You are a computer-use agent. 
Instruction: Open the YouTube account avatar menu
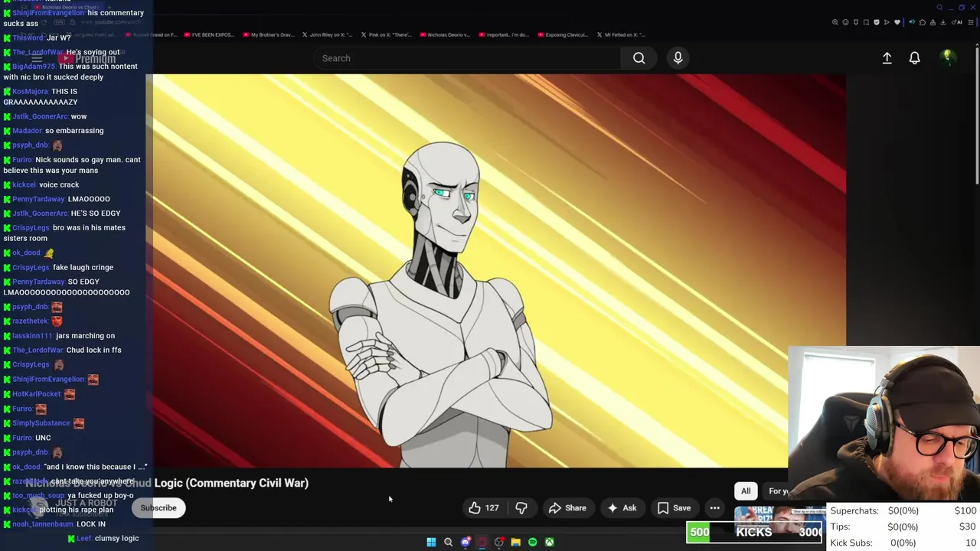coord(948,57)
